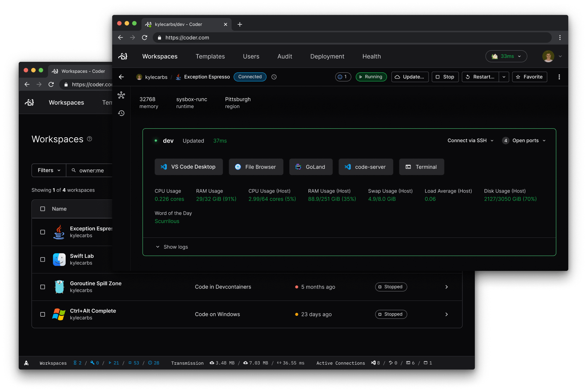Go forward in front browser window

(x=132, y=38)
